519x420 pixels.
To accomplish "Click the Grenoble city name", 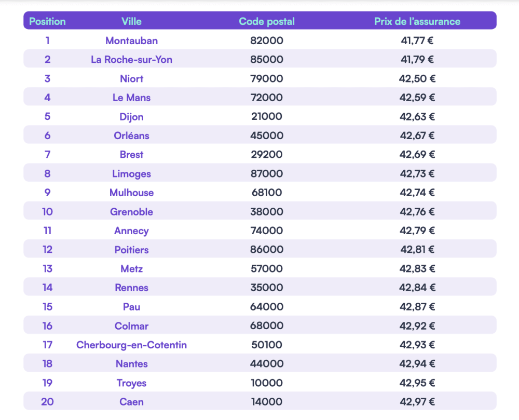I will [x=131, y=212].
